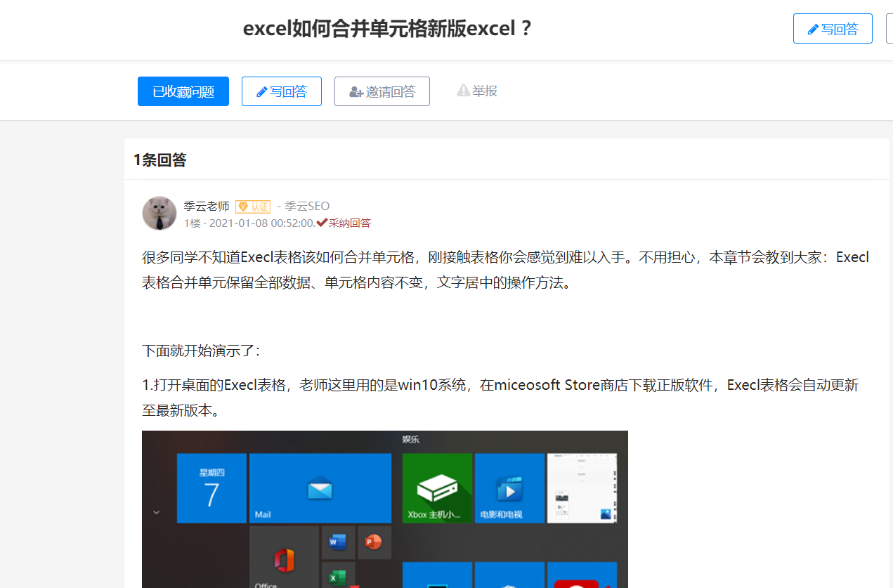Click the 邀请回答 button

(382, 91)
